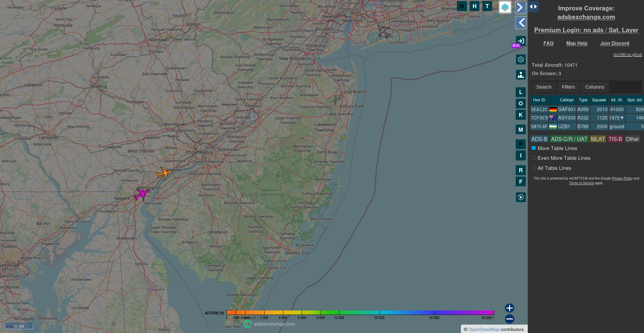Select the UZB1 aircraft row

coord(587,127)
